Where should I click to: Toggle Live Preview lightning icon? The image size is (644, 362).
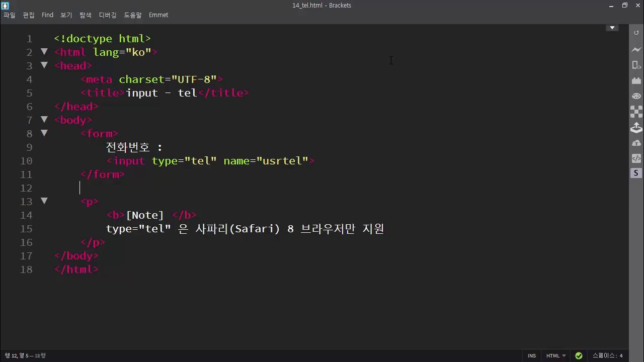[x=636, y=50]
